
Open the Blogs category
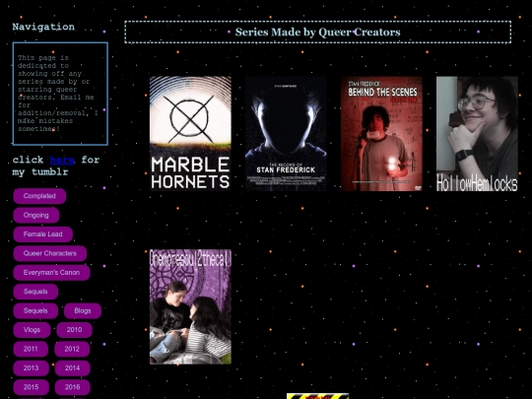click(x=83, y=310)
